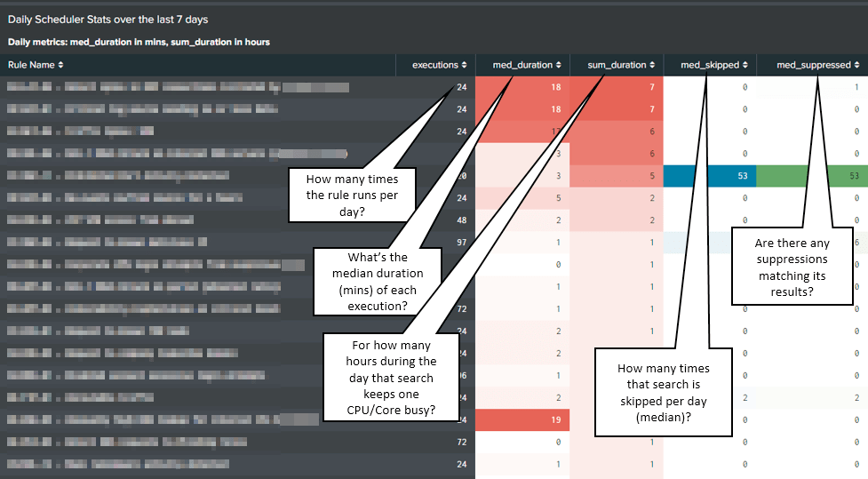Click the executions value 48

(x=460, y=220)
